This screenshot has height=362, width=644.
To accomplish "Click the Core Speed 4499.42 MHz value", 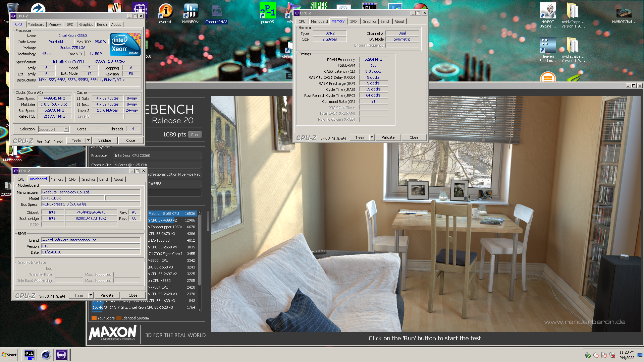I will point(54,98).
